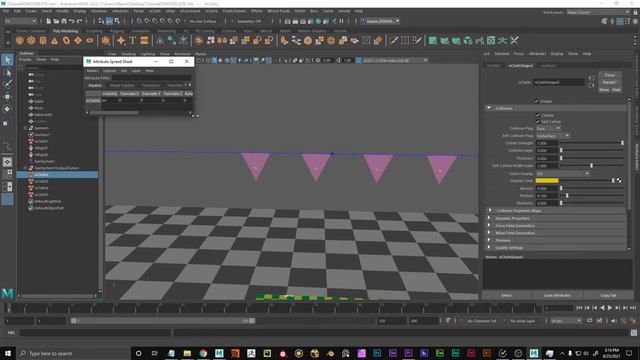The width and height of the screenshot is (640, 360).
Task: Create a polygon cylinder from the shelf
Action: (43, 40)
